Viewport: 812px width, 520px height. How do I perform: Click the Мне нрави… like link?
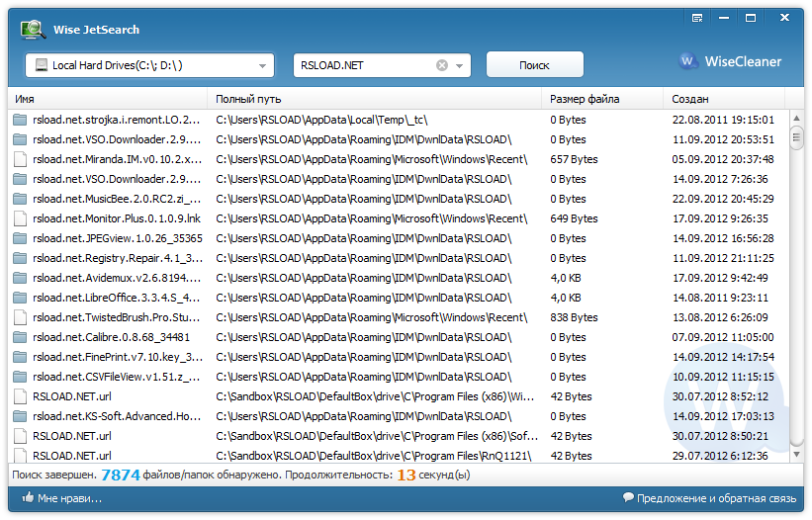pyautogui.click(x=69, y=498)
